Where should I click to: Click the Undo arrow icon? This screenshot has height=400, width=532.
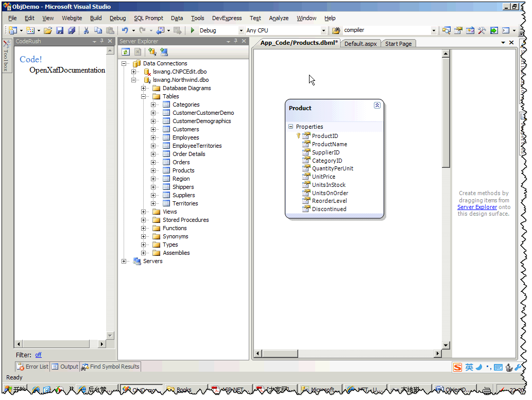pos(125,30)
